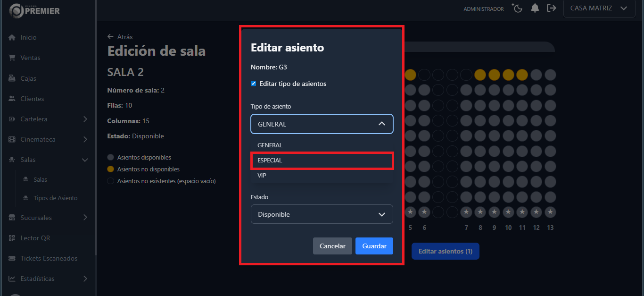The width and height of the screenshot is (644, 296).
Task: Click the Inicio home icon
Action: point(12,37)
